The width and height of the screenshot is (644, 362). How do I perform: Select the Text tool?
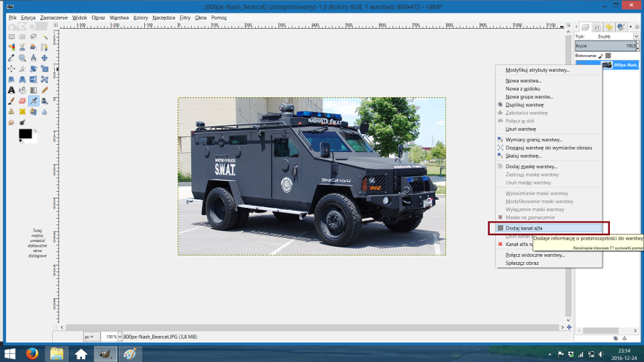[x=12, y=90]
